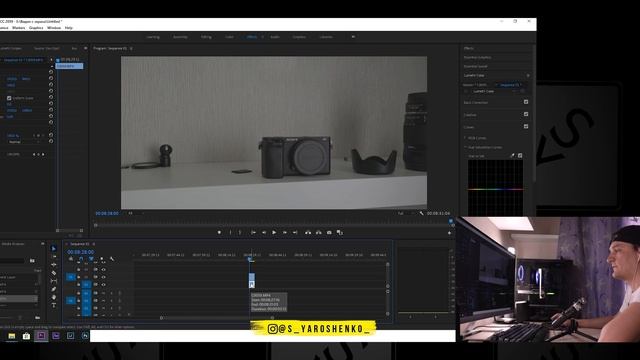
Task: Open the Effects panel header
Action: [468, 48]
